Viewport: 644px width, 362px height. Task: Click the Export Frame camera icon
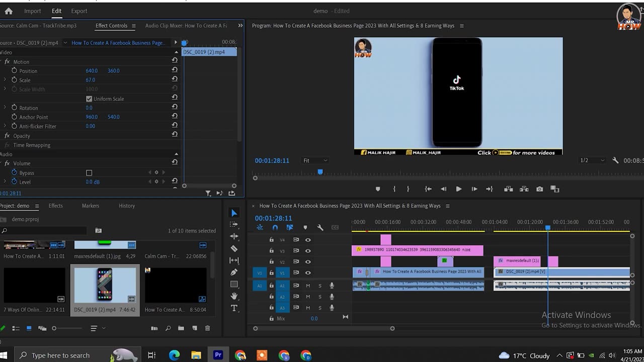(x=539, y=189)
